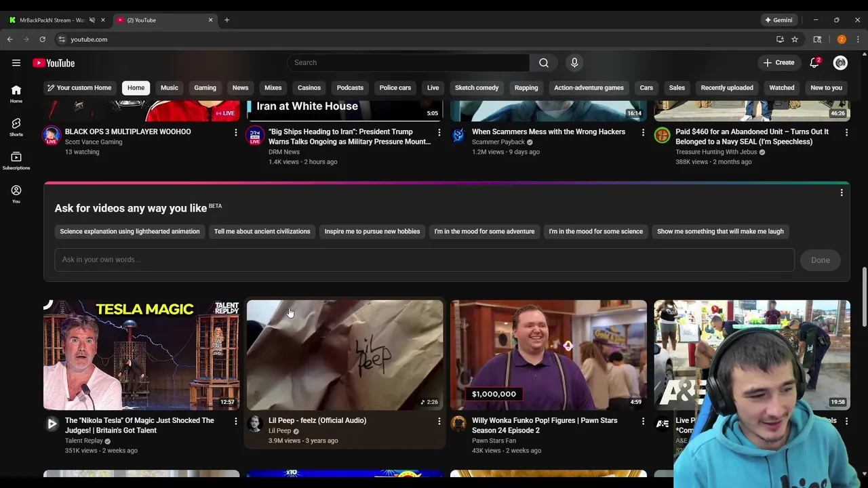Open new browser tab
The height and width of the screenshot is (488, 868).
(226, 20)
